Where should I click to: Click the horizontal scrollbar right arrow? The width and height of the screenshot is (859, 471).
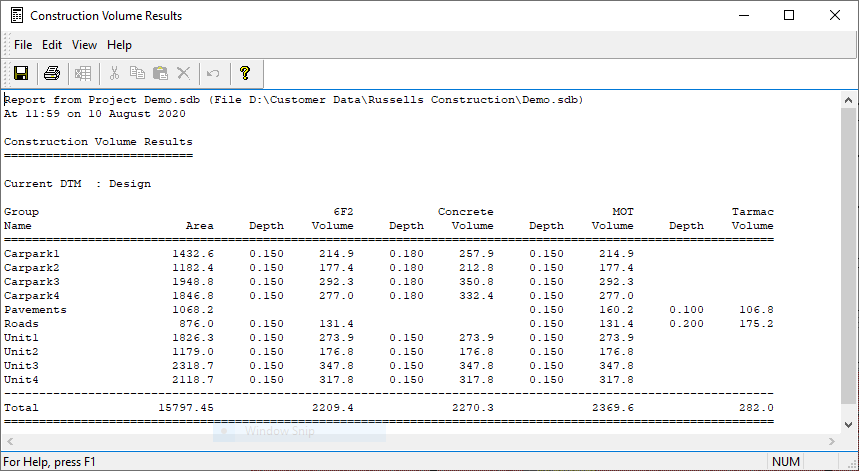pos(832,441)
